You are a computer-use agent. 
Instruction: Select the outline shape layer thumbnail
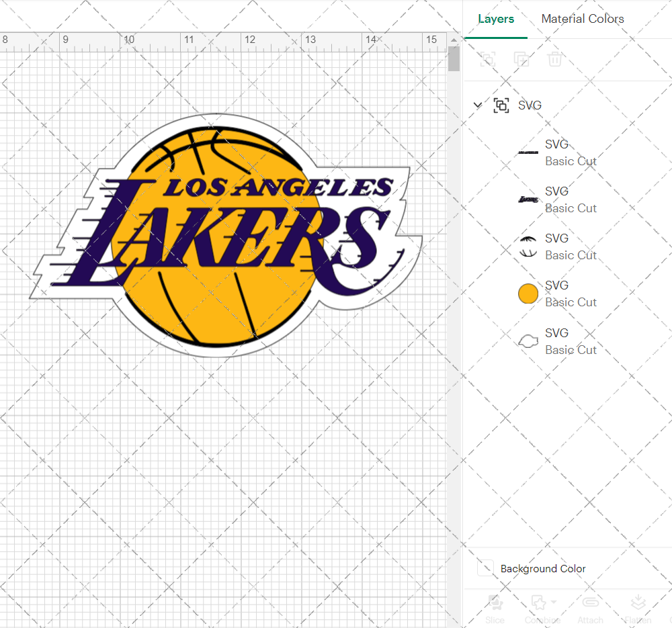click(x=528, y=341)
